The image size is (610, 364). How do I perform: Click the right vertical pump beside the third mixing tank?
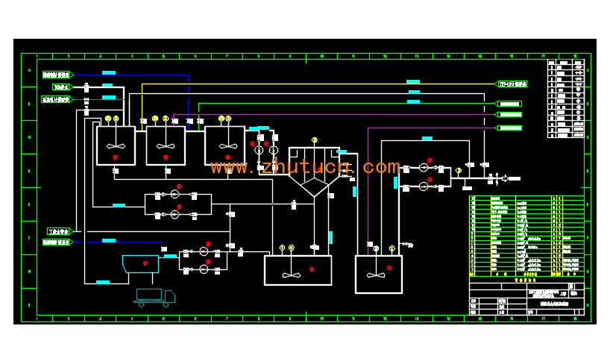274,150
